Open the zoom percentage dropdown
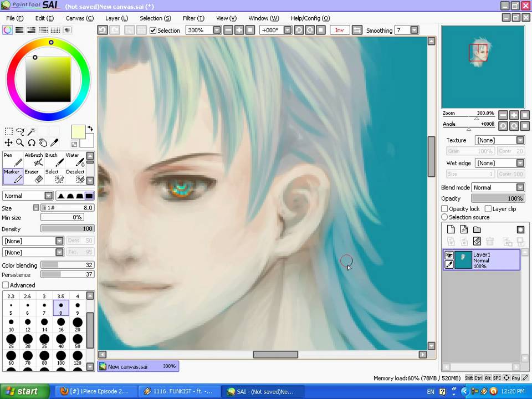The image size is (532, 399). coord(217,30)
